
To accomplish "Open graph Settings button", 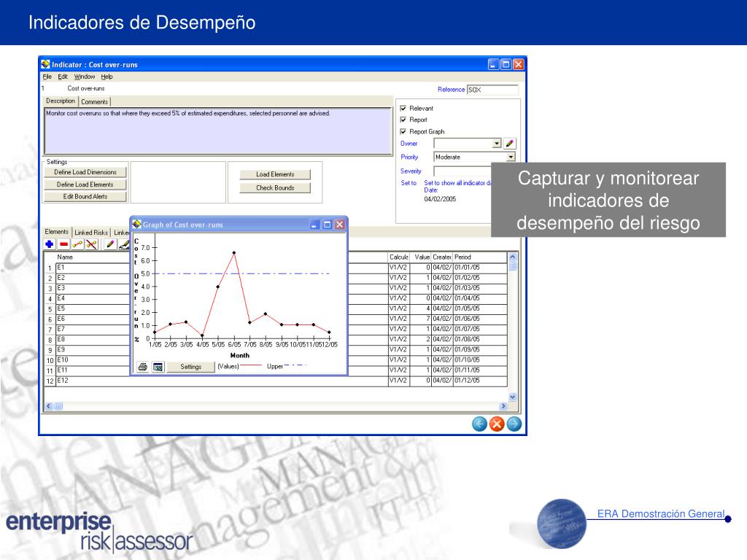I will 190,367.
